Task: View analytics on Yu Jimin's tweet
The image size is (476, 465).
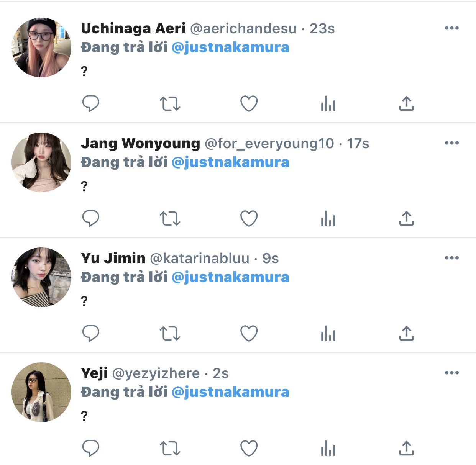Action: [x=328, y=334]
